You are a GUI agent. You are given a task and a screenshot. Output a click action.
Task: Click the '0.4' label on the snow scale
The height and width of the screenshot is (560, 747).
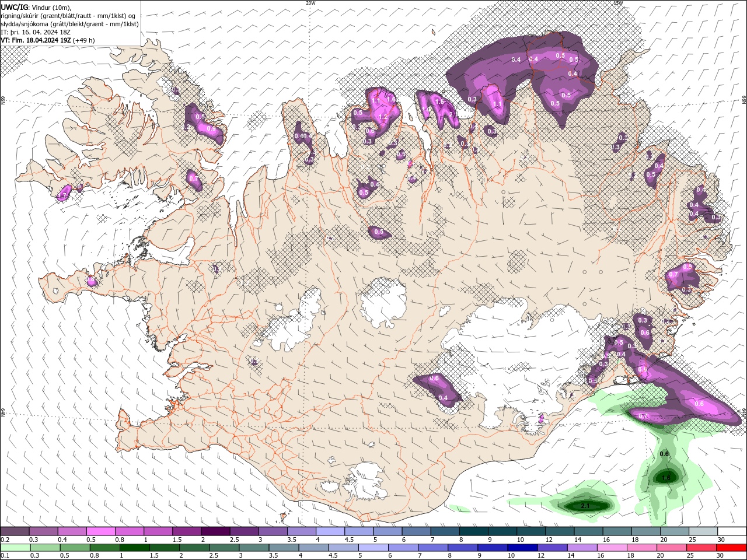coord(62,540)
